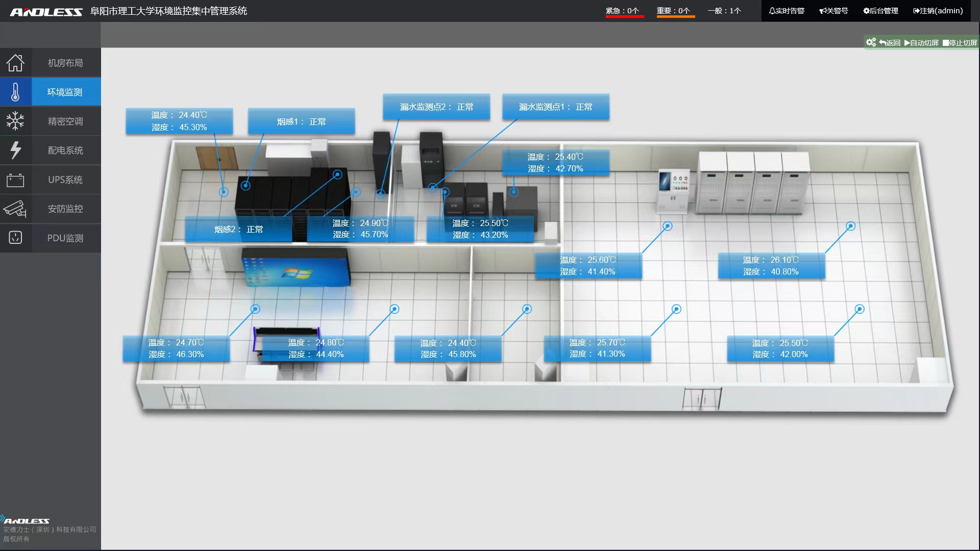The height and width of the screenshot is (551, 980).
Task: Click the 一般 alarm counter showing 1个
Action: 724,11
